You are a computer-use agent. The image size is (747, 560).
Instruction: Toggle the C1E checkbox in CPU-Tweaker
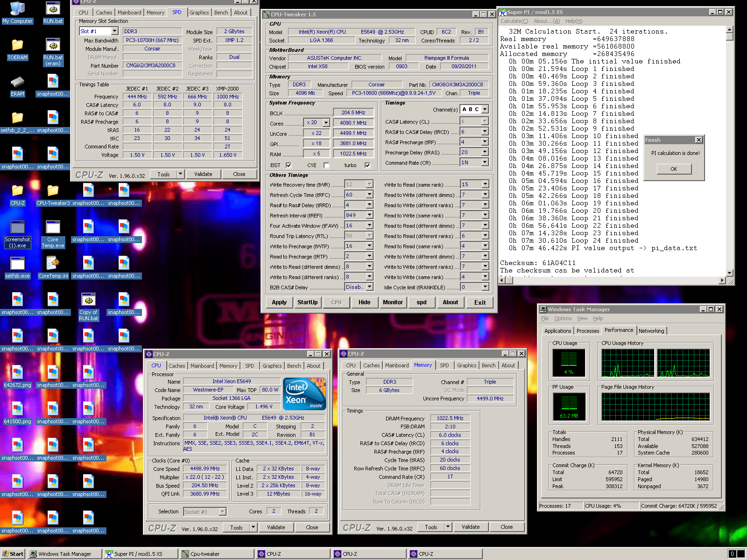pos(326,165)
